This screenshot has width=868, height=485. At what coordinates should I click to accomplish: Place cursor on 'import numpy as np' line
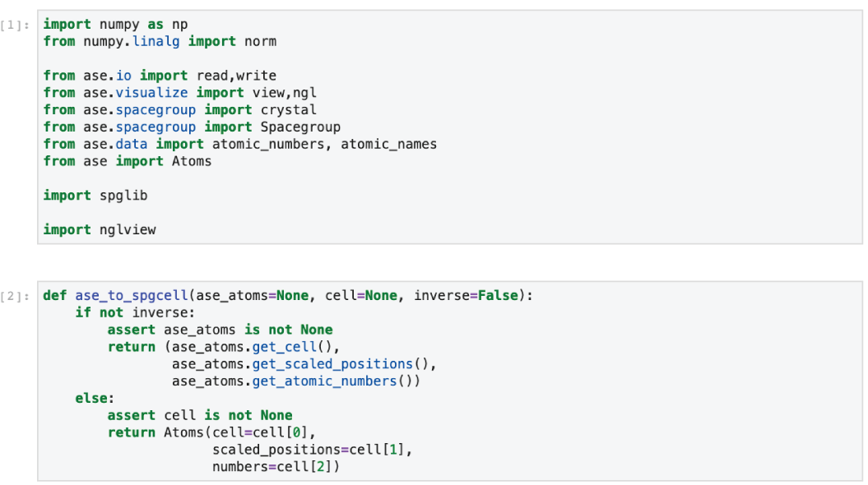coord(116,25)
